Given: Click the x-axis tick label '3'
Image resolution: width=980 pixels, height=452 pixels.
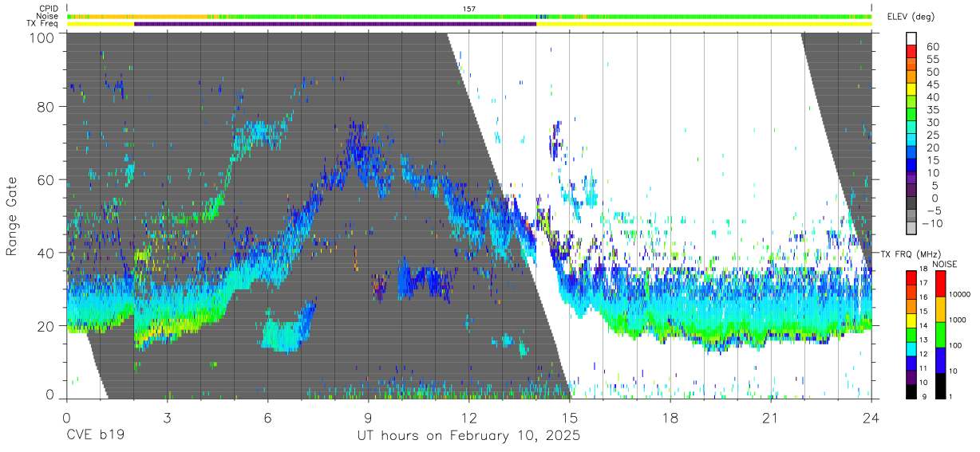Looking at the screenshot, I should coord(167,418).
